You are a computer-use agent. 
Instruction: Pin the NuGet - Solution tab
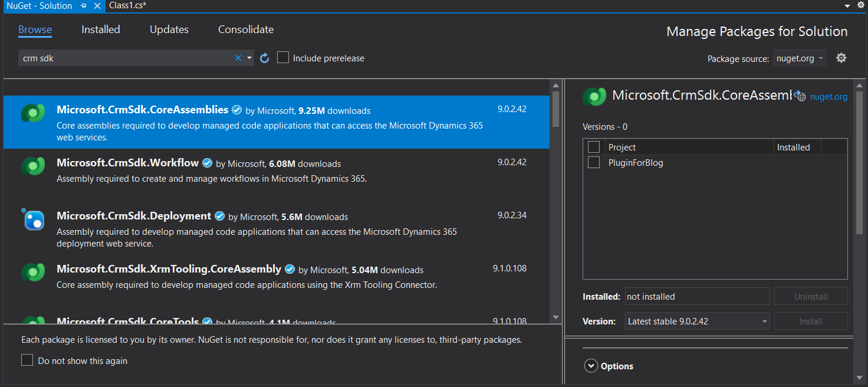click(84, 6)
